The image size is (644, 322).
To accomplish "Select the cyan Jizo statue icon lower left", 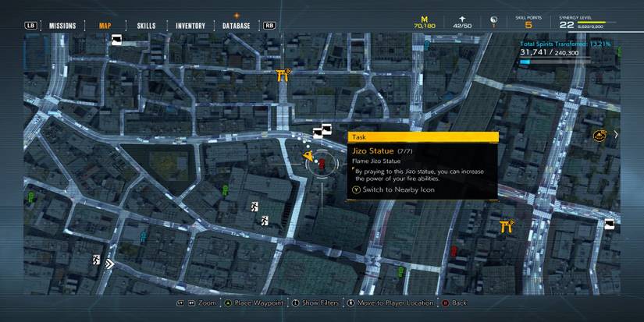I will click(144, 236).
